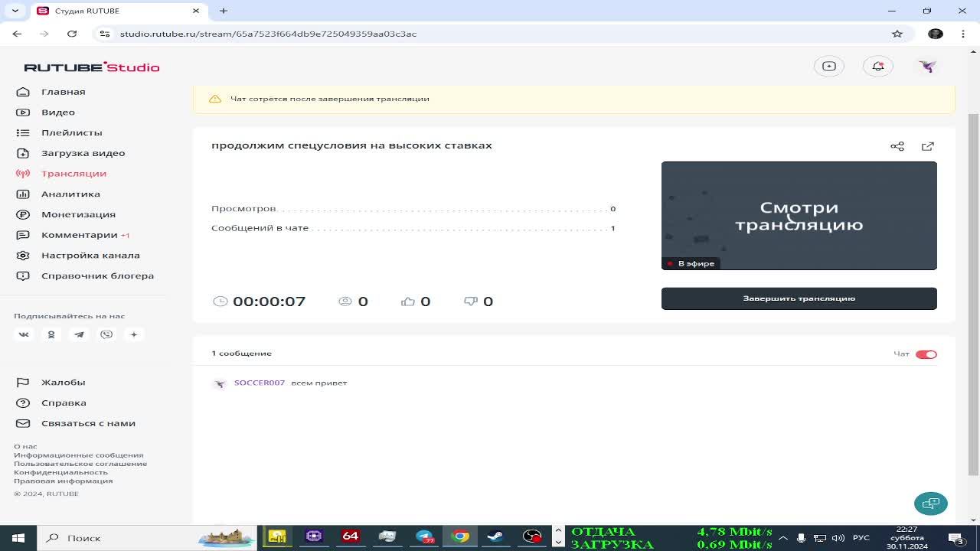Click the РУС language indicator
This screenshot has height=551, width=980.
[861, 538]
